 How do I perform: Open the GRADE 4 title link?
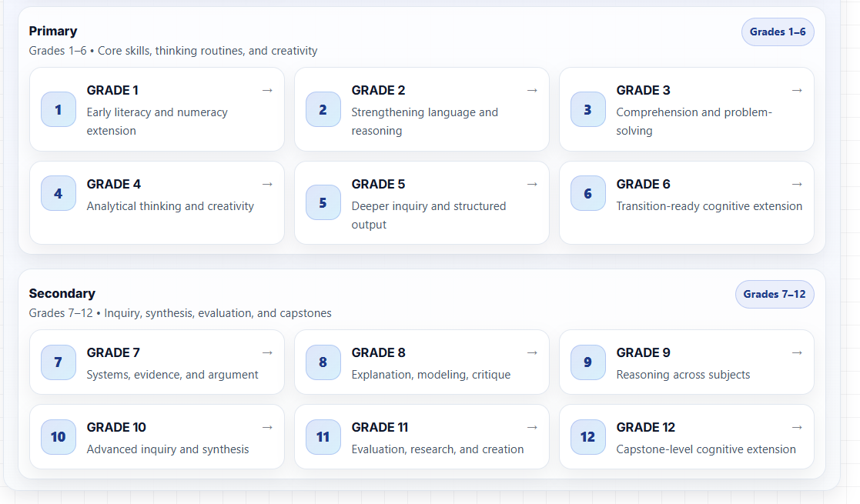[x=114, y=184]
